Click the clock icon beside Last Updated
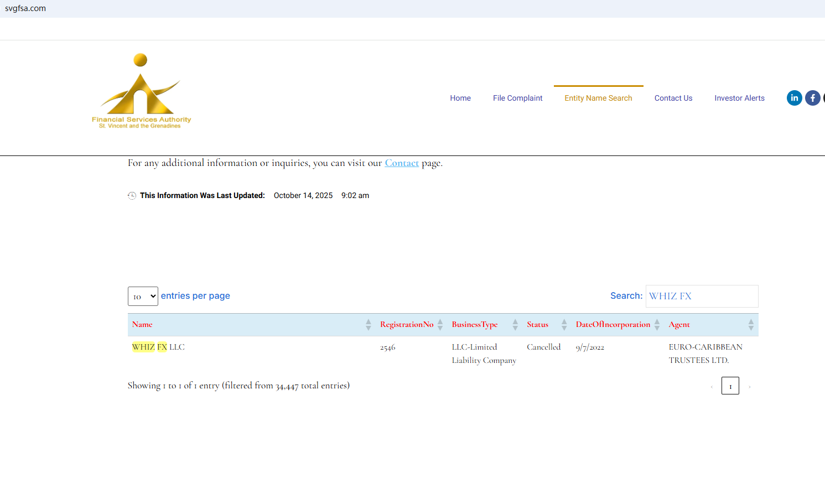 [132, 196]
